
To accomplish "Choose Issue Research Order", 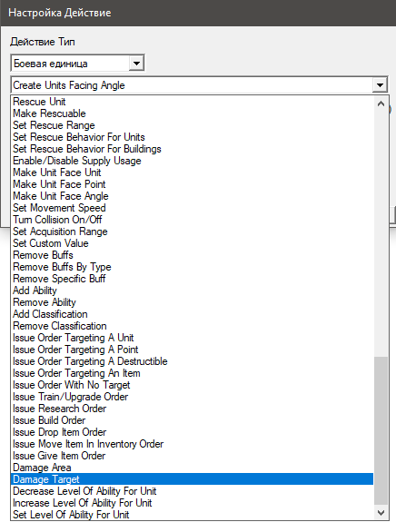I will 192,409.
